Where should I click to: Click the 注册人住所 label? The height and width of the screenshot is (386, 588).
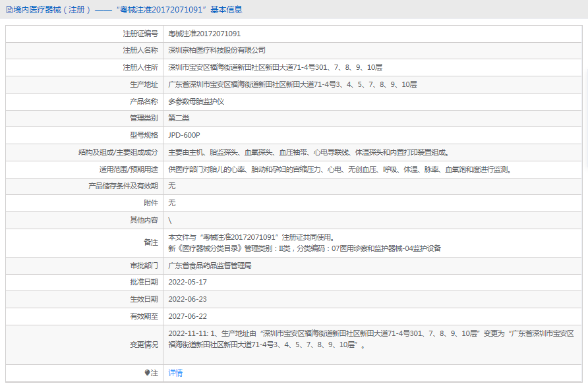point(140,67)
